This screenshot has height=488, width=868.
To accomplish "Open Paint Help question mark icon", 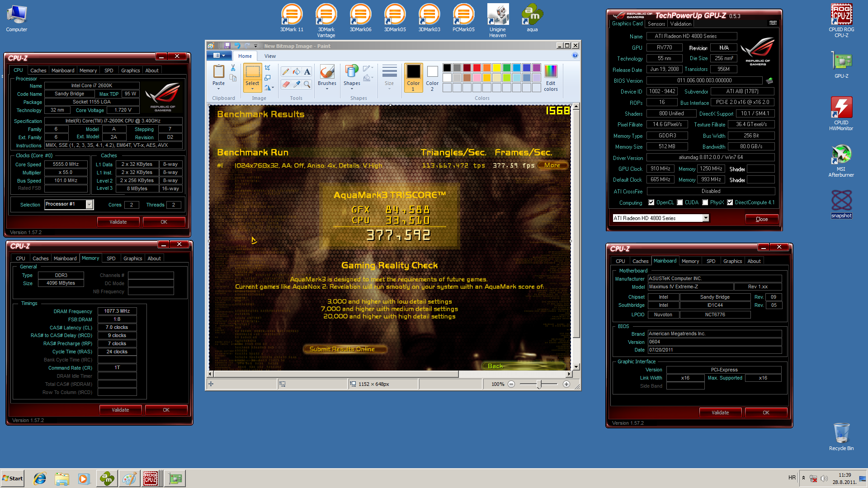I will click(x=575, y=56).
